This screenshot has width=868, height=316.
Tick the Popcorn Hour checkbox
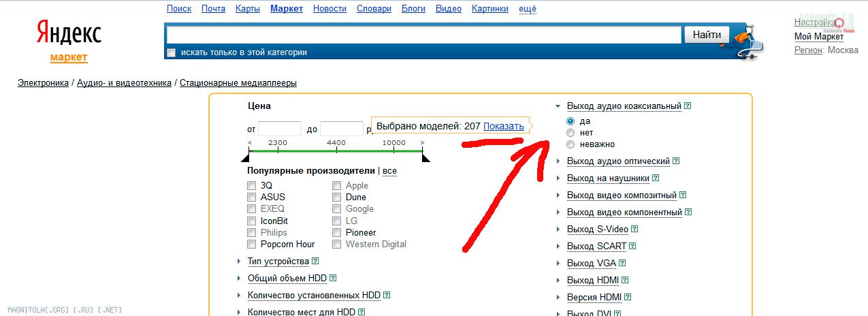tap(252, 244)
